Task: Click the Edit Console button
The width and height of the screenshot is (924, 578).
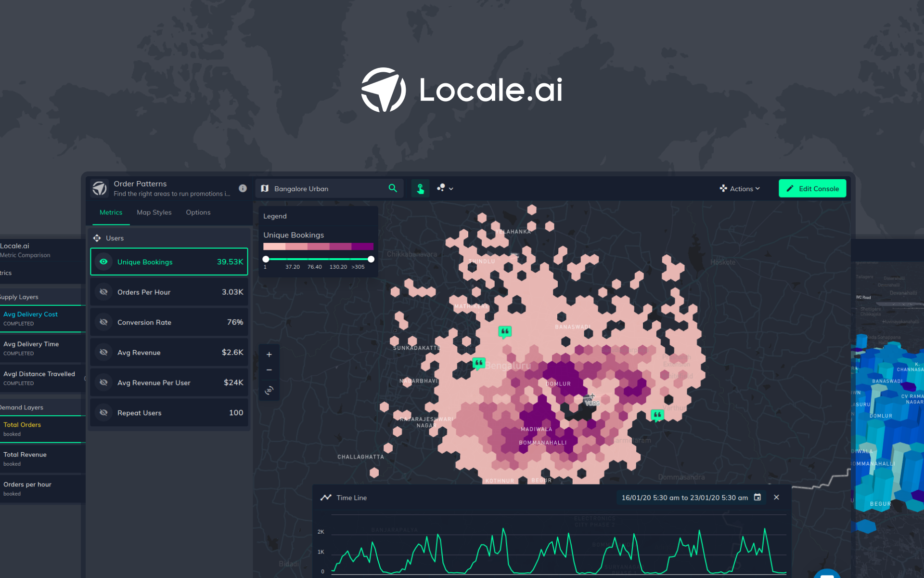Action: [812, 189]
